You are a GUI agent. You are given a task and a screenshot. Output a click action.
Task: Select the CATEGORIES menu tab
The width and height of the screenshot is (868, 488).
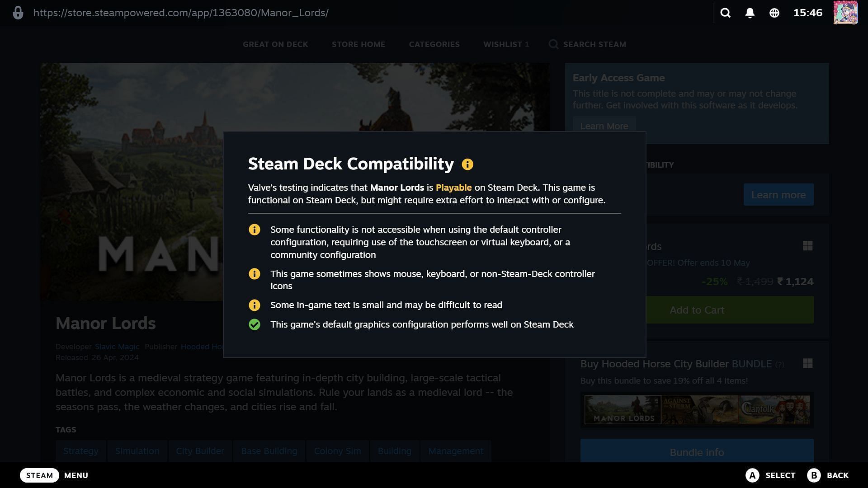pyautogui.click(x=434, y=43)
